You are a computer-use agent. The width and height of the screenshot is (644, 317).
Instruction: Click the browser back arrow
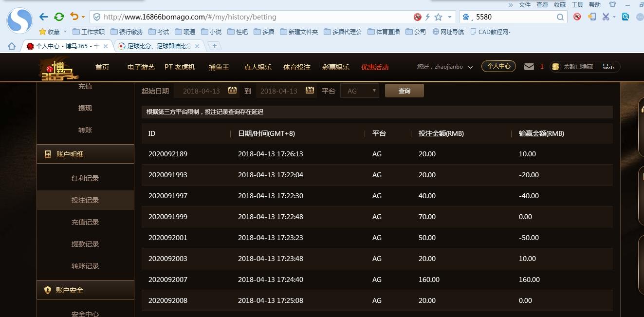(x=44, y=17)
